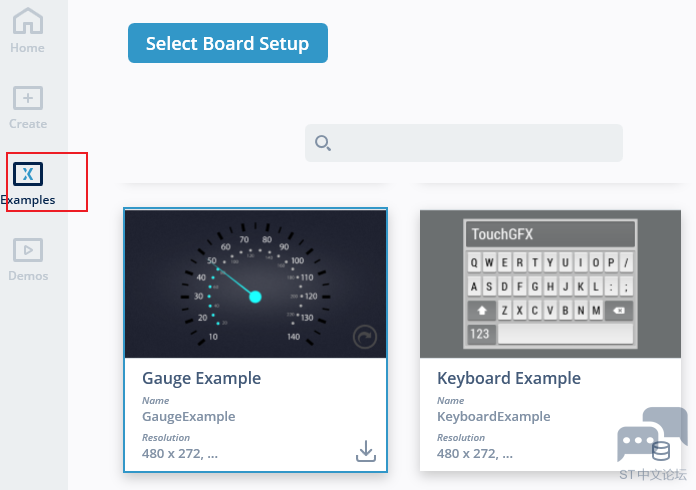
Task: Click Select Board Setup button
Action: click(x=228, y=43)
